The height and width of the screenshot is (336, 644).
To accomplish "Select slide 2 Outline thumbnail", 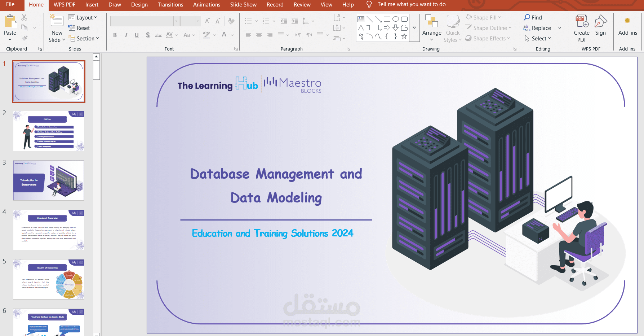I will coord(49,131).
